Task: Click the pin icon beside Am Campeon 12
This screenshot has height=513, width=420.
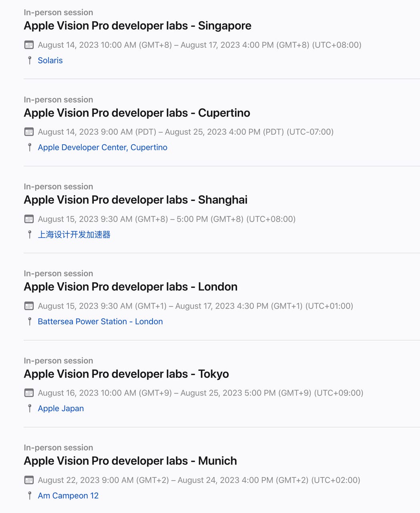Action: (x=29, y=496)
